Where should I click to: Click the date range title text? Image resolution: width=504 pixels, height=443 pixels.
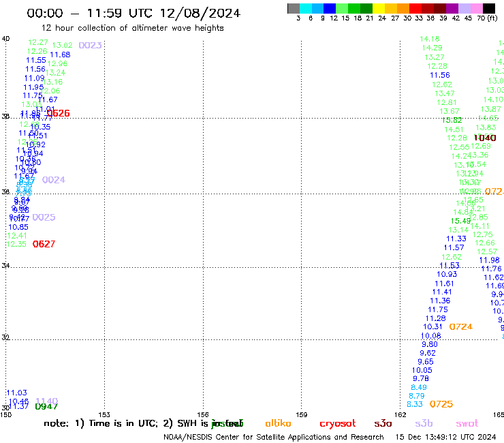coord(133,13)
